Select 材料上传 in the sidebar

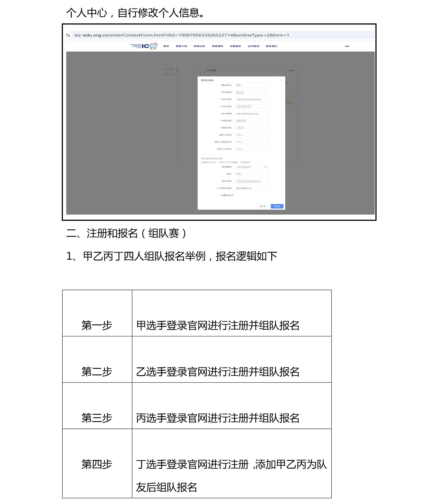[x=169, y=74]
